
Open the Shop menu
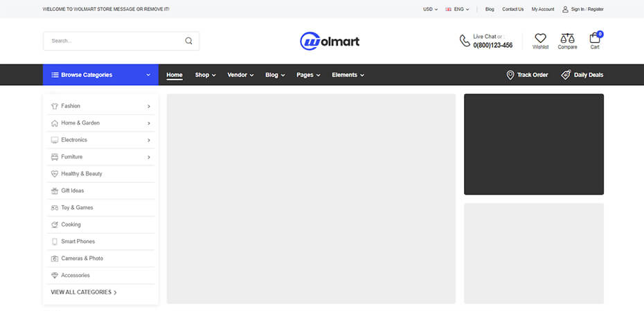pos(205,75)
